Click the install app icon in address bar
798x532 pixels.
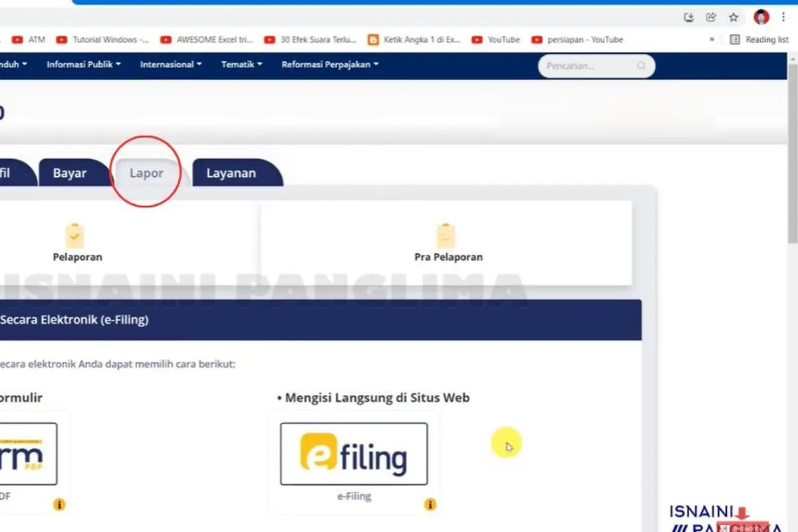689,17
